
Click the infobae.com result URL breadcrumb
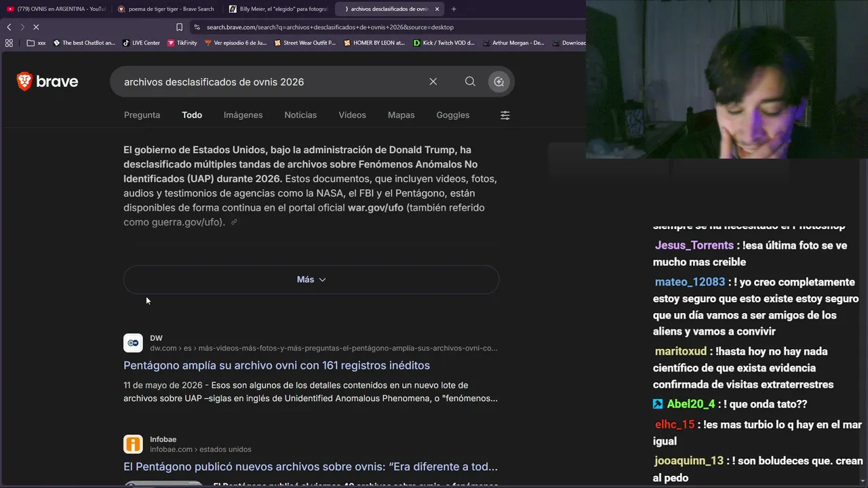201,449
